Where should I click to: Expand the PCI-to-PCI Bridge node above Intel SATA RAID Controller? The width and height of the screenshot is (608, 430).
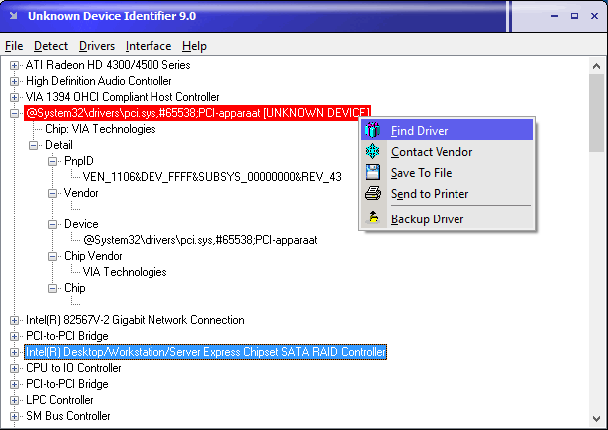pos(14,336)
